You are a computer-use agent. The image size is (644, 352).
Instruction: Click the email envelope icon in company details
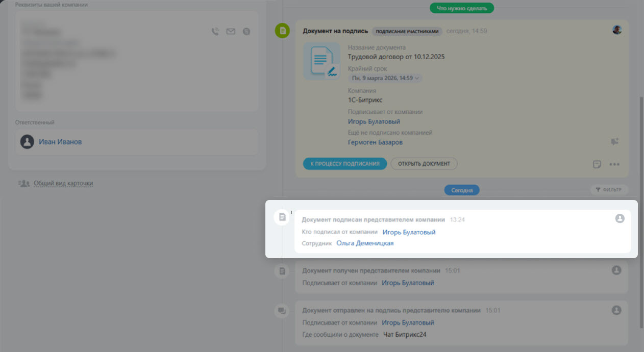tap(231, 32)
